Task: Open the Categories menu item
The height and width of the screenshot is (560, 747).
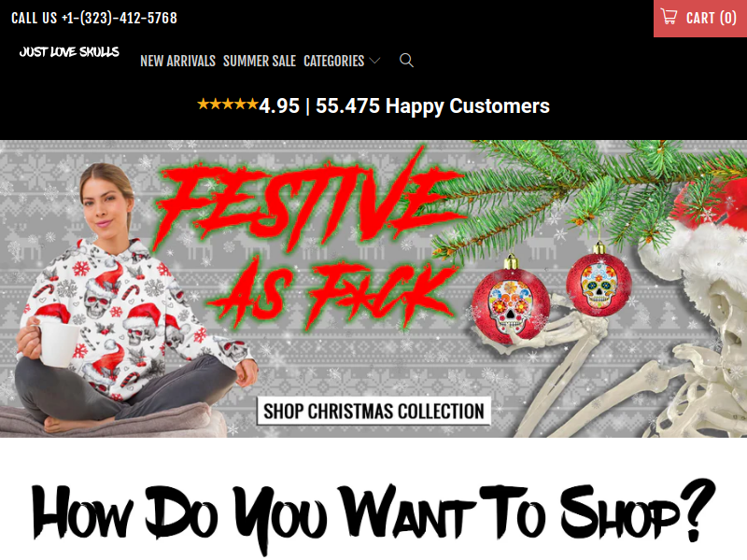Action: 334,61
